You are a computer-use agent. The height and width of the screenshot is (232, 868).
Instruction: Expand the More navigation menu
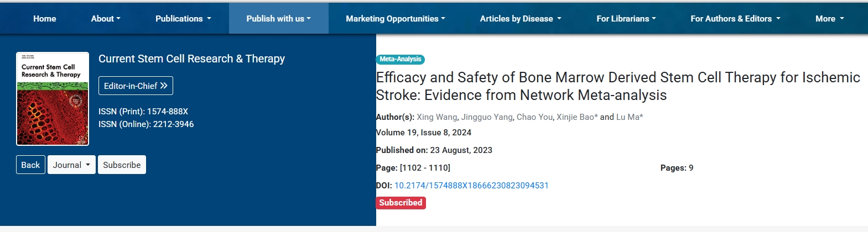point(829,19)
